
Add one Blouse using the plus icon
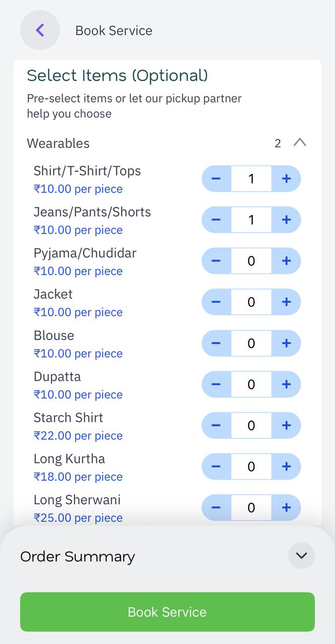286,343
